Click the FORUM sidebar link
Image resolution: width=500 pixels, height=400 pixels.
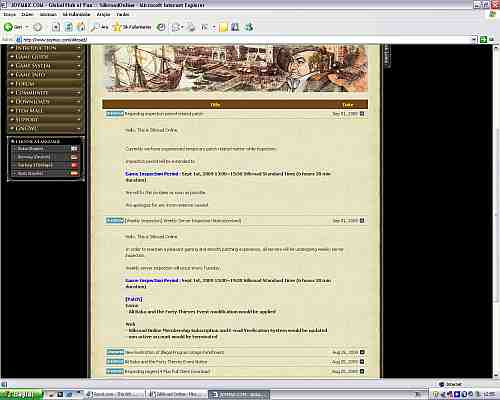(x=46, y=84)
